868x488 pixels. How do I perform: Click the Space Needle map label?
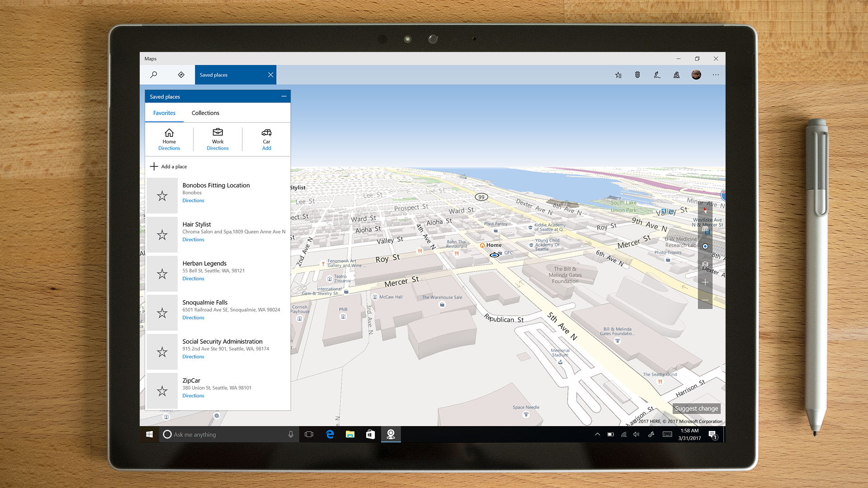(526, 408)
